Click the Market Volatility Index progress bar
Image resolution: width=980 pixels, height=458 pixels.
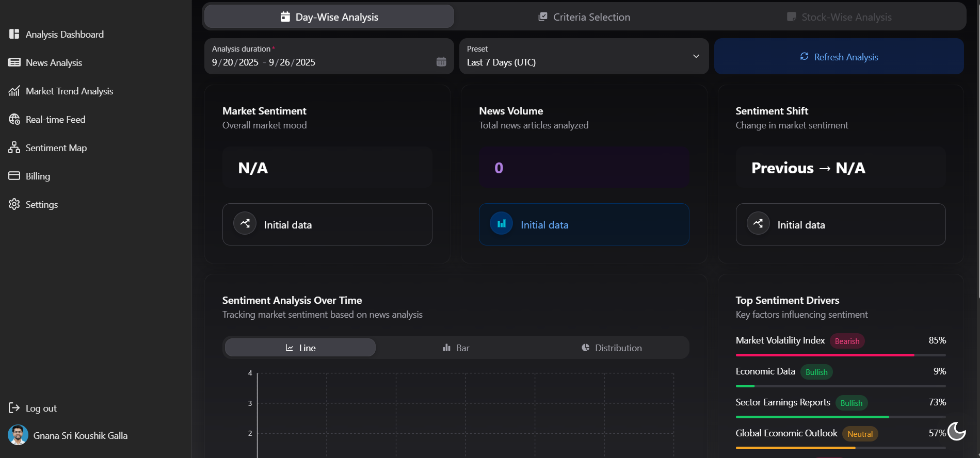840,355
